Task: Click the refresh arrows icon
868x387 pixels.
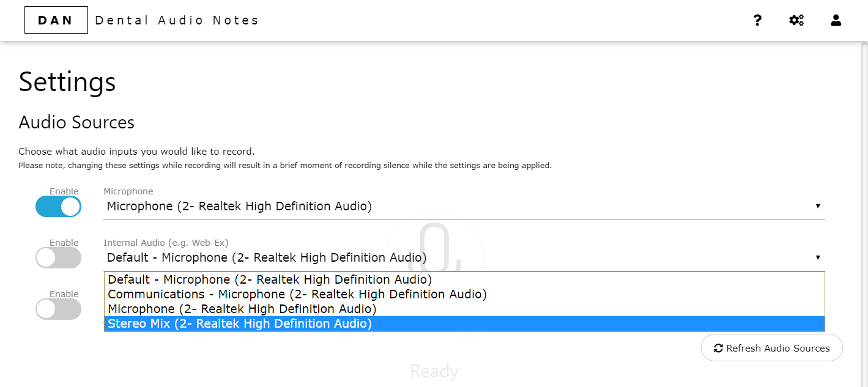Action: click(718, 348)
